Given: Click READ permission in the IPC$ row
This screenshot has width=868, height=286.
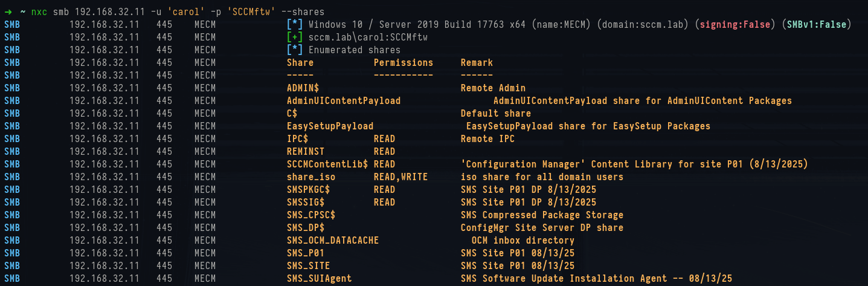Looking at the screenshot, I should (x=385, y=139).
